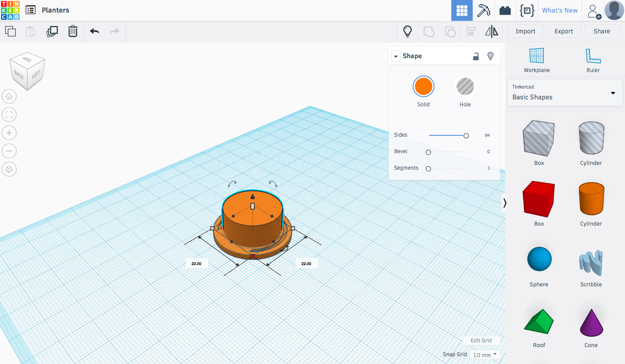Select the blue Sphere shape
Image resolution: width=625 pixels, height=364 pixels.
tap(539, 259)
